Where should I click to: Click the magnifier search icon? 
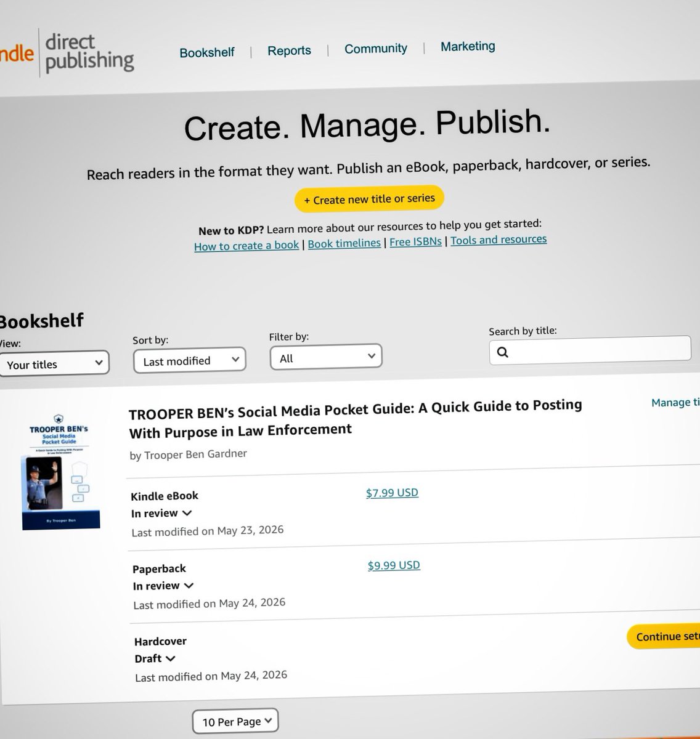pyautogui.click(x=503, y=352)
